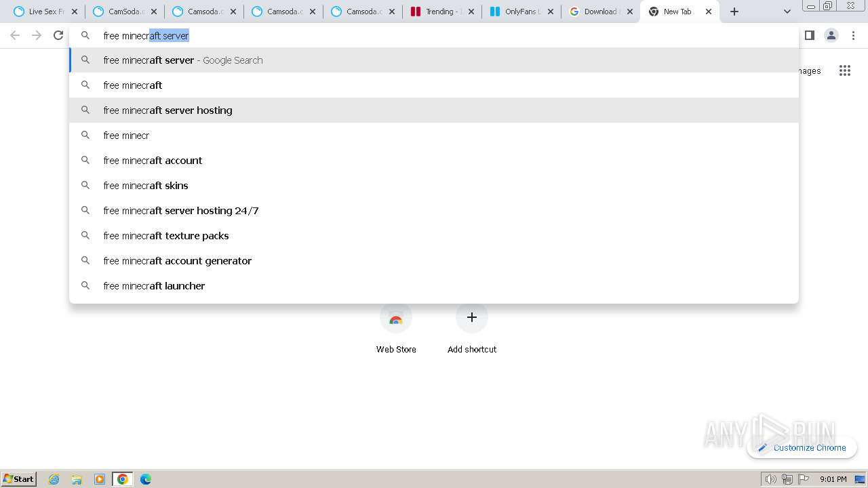Choose 'free minecraft account generator' suggestion
Screen dimensions: 868x488
tap(434, 261)
